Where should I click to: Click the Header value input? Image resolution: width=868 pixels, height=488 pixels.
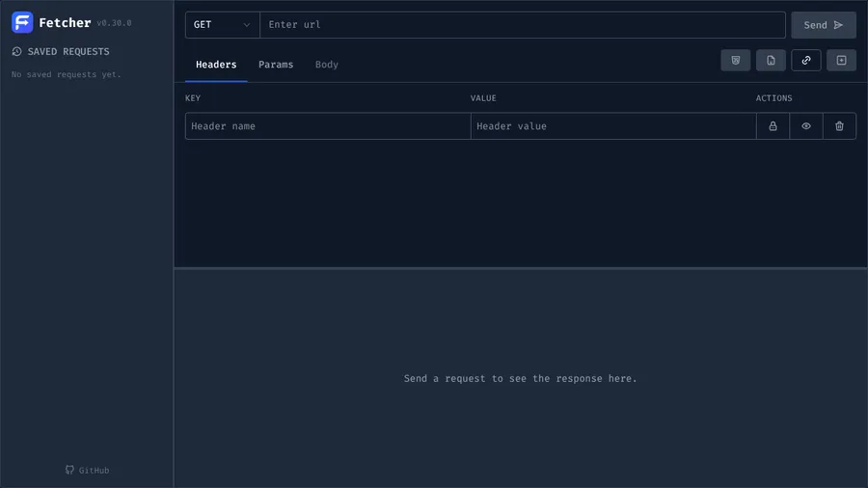tap(613, 126)
